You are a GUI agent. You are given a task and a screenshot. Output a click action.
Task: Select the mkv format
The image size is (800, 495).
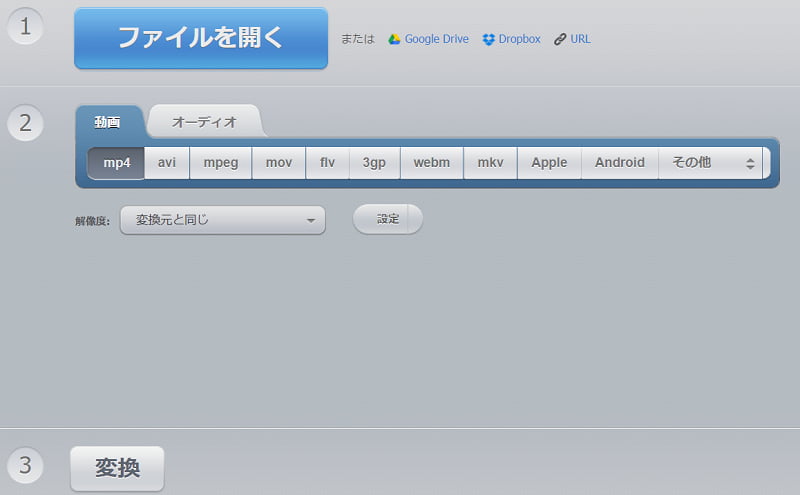[490, 163]
